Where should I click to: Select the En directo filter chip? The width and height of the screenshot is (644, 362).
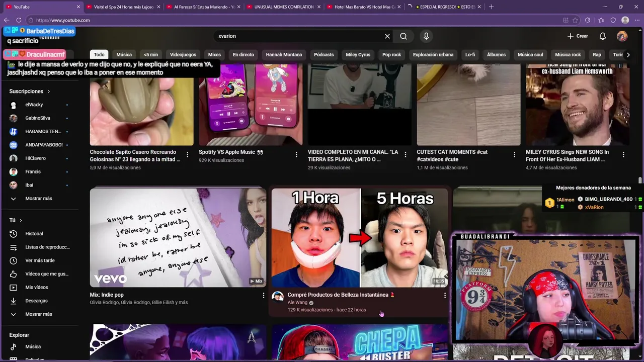coord(244,55)
